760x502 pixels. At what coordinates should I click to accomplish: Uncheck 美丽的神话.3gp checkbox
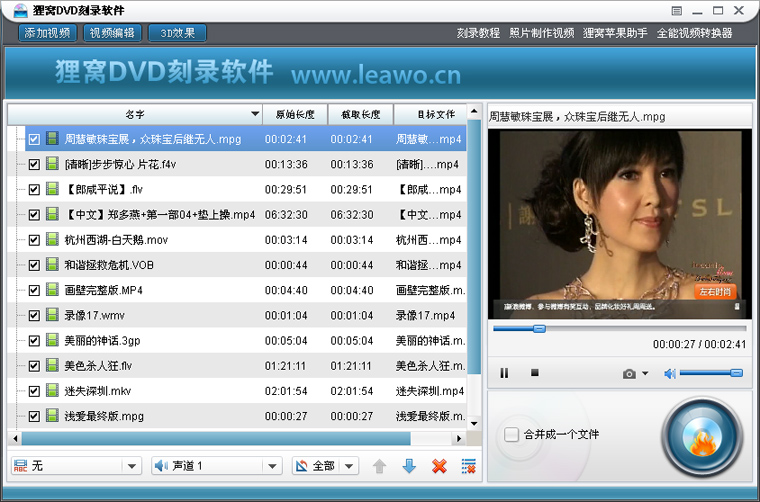coord(34,341)
